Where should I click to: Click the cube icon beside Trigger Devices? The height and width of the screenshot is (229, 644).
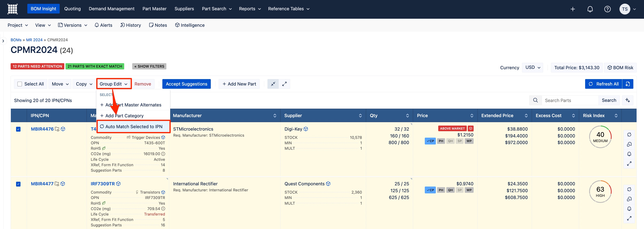(163, 137)
